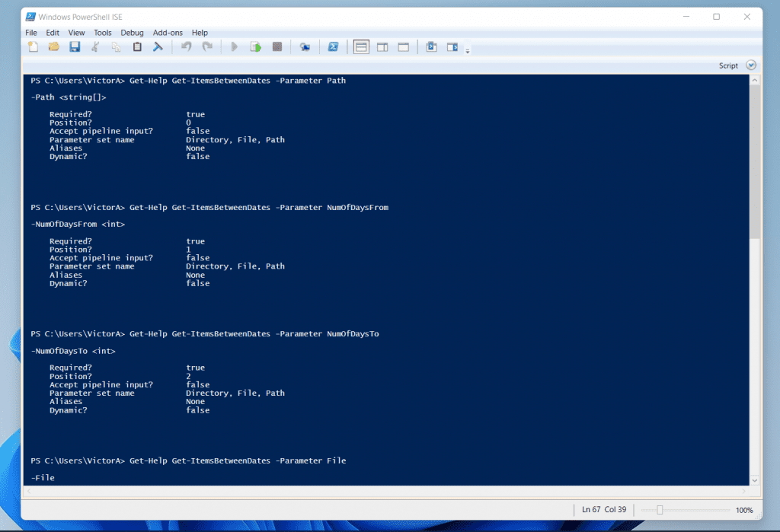Paste from clipboard using Paste icon
This screenshot has width=780, height=532.
pyautogui.click(x=137, y=46)
